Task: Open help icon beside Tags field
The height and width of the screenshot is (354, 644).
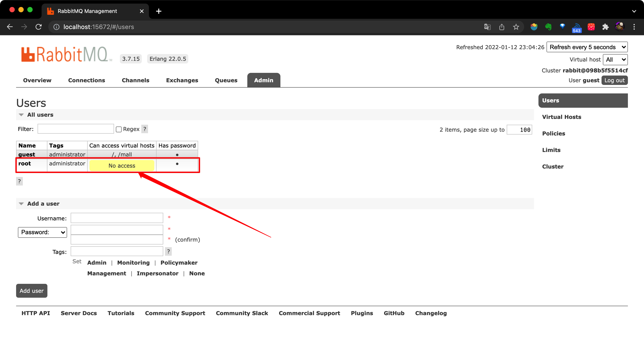Action: point(168,251)
